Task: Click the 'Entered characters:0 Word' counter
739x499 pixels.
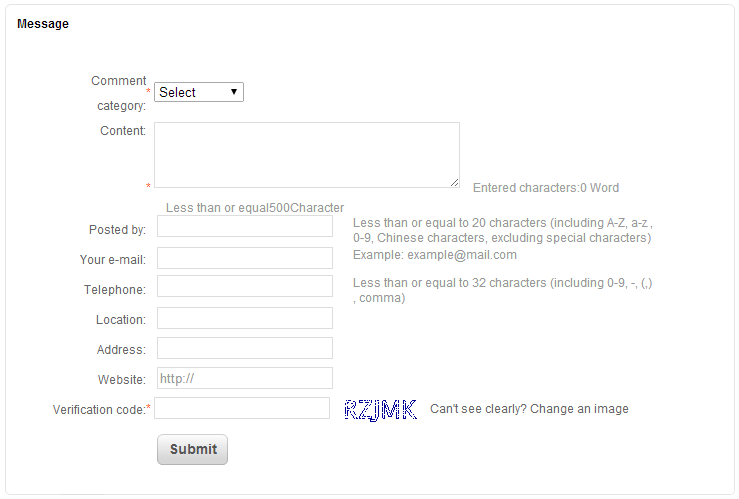Action: click(545, 188)
